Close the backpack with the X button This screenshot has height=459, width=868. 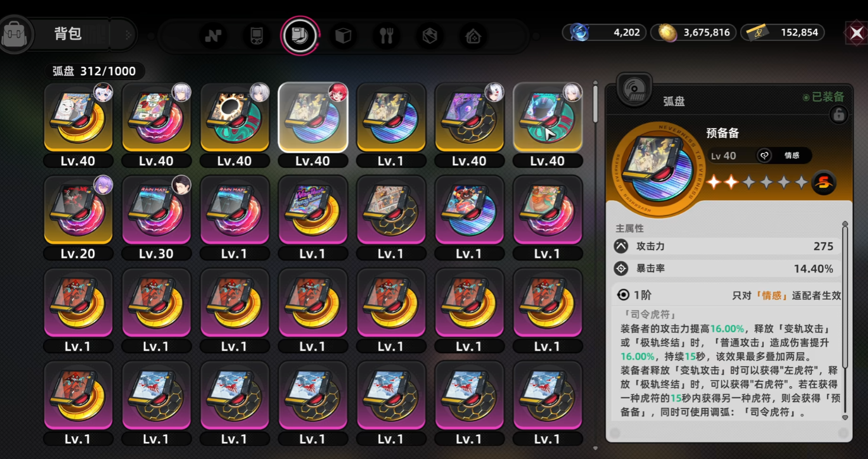(856, 33)
